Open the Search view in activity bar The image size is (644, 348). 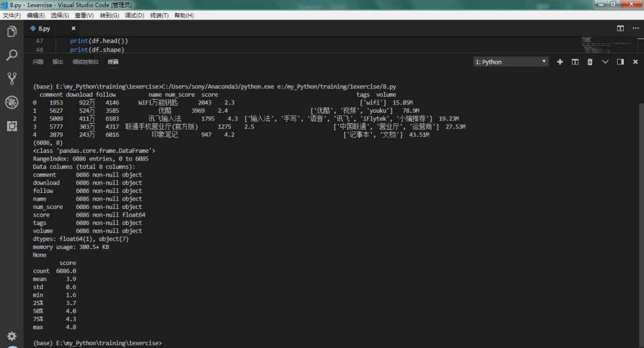click(x=12, y=55)
